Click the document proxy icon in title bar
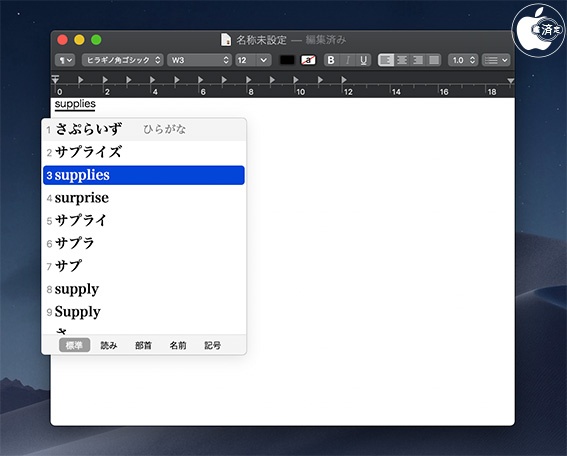The width and height of the screenshot is (567, 456). 226,39
